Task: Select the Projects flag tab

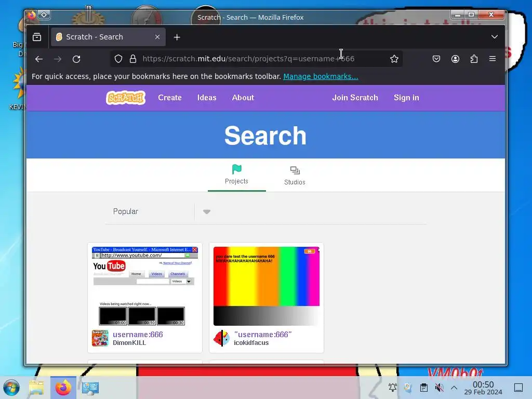Action: (236, 175)
